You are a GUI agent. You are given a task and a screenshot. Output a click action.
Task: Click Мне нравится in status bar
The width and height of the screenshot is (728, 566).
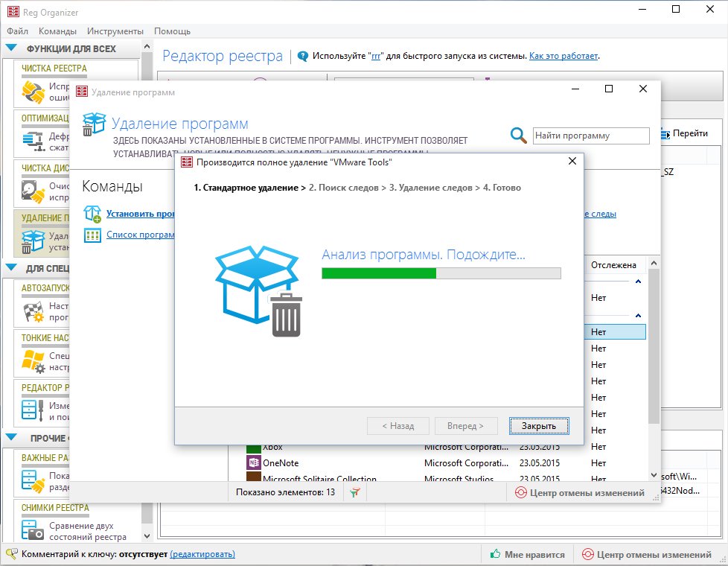534,554
